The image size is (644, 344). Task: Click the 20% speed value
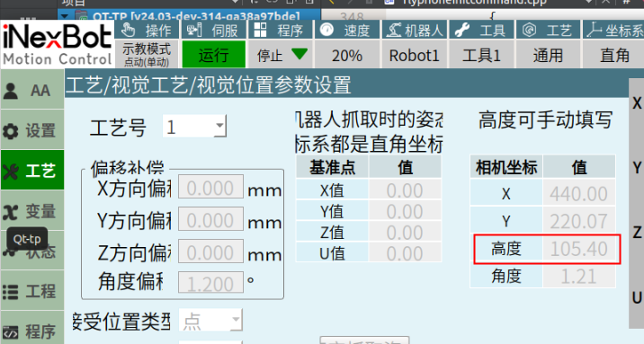click(347, 55)
